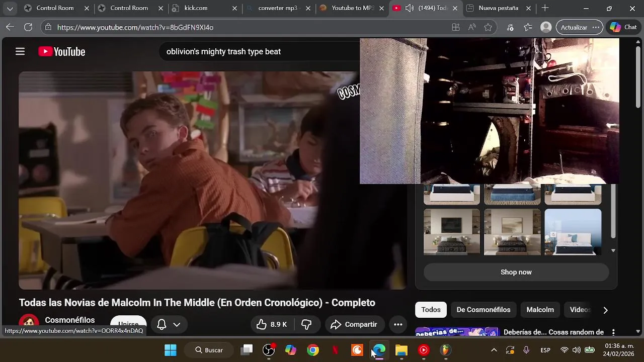Filter by De Cosmonéfilos chip
This screenshot has height=362, width=644.
[x=484, y=310]
